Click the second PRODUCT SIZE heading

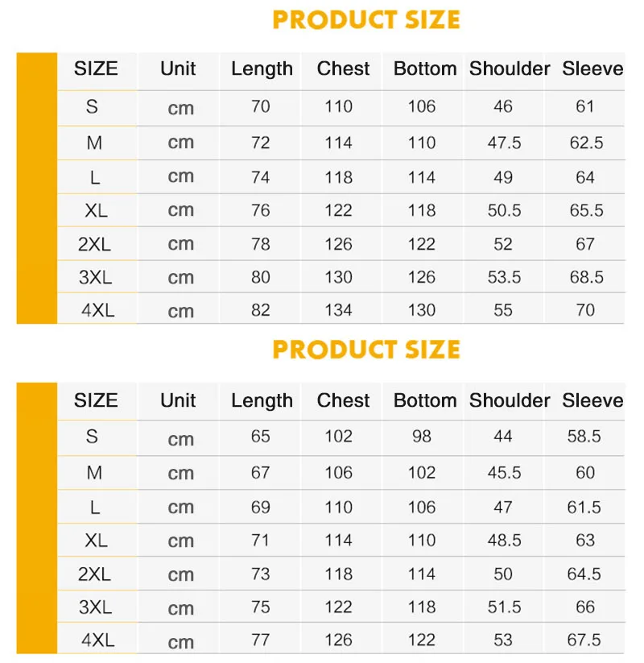[x=366, y=350]
